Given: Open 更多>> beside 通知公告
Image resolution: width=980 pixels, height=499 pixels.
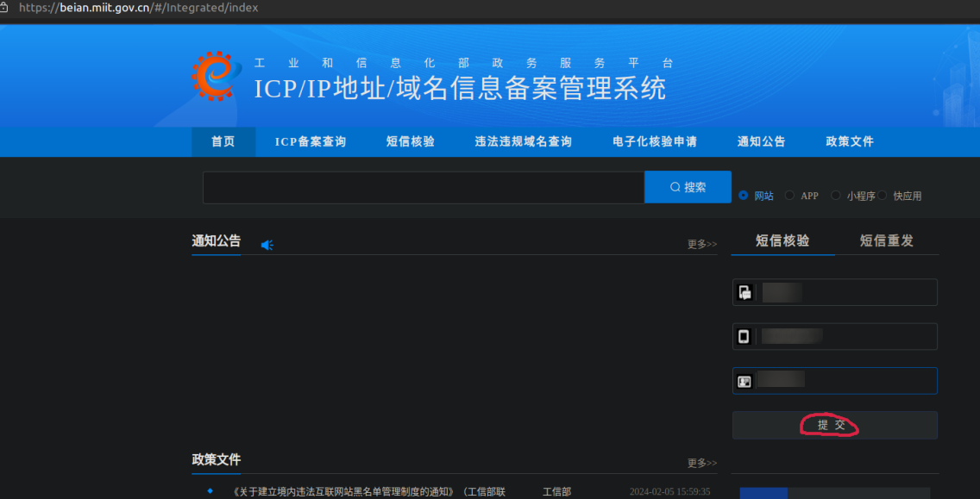Looking at the screenshot, I should (x=702, y=244).
